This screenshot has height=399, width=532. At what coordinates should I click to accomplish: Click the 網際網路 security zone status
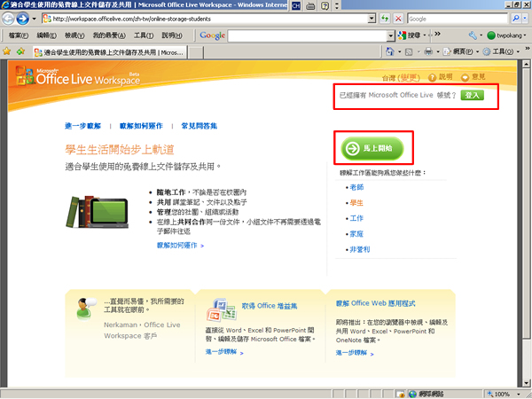click(426, 394)
